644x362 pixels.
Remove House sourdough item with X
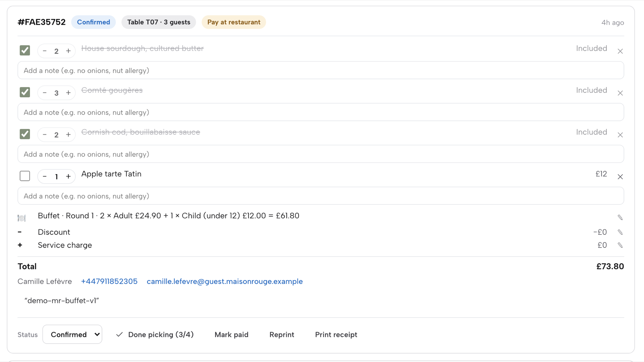pyautogui.click(x=620, y=51)
